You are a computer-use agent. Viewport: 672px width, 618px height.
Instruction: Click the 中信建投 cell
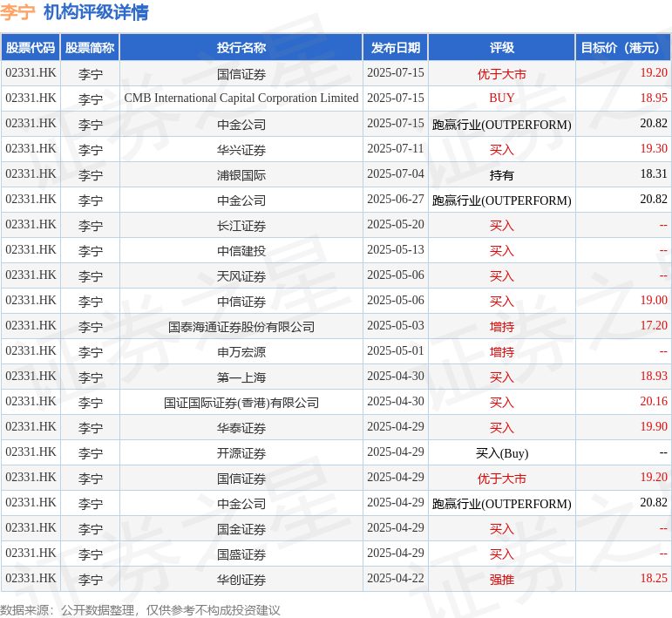[x=241, y=251]
